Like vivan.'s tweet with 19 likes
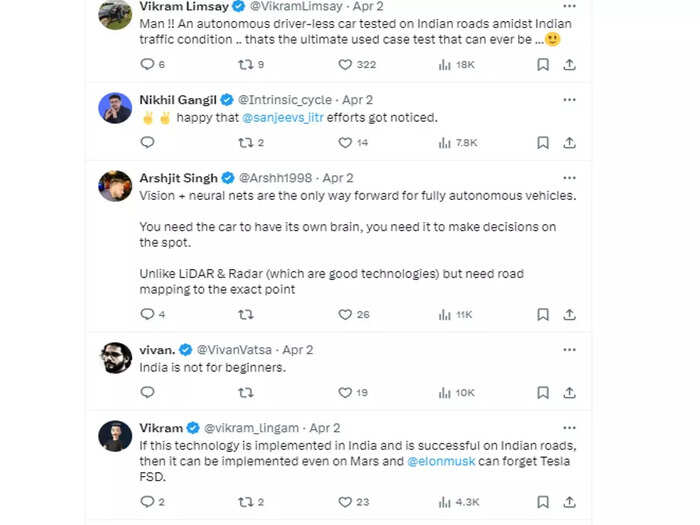The image size is (700, 525). (x=345, y=392)
